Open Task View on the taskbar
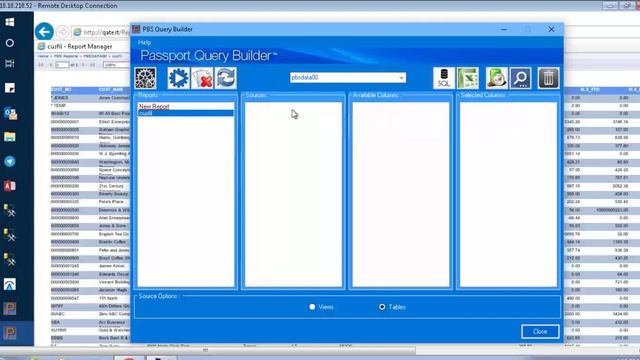This screenshot has width=640, height=360. [x=10, y=63]
